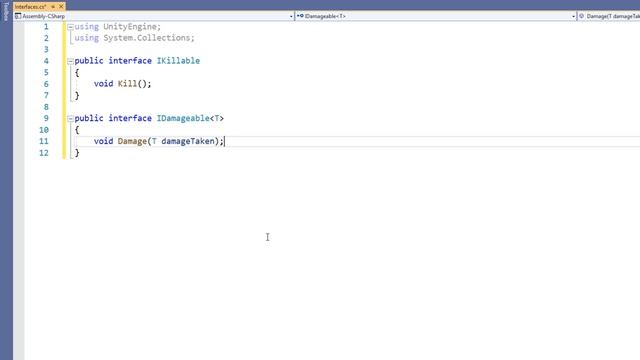Open the Assembly-CSharp project dropdown
Image resolution: width=640 pixels, height=360 pixels.
coord(154,16)
